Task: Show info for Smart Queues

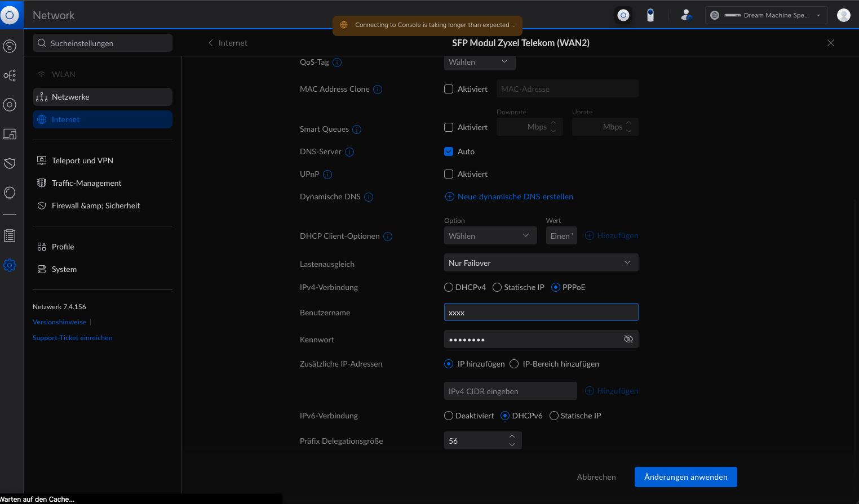Action: [357, 130]
